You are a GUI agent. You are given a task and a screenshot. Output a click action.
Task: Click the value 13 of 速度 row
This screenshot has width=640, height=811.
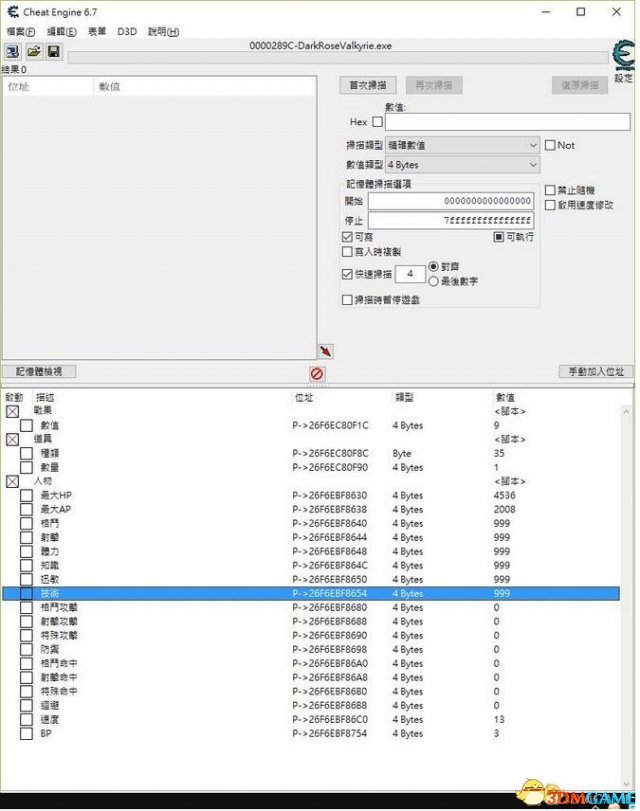499,719
